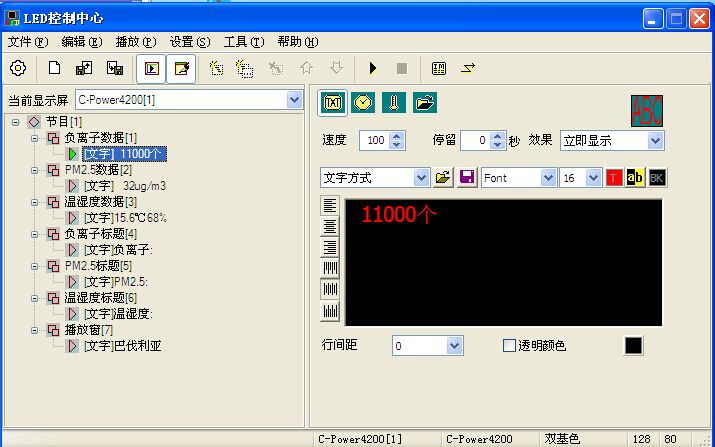Image resolution: width=715 pixels, height=447 pixels.
Task: Increase the 速度 value with up arrow
Action: (x=397, y=136)
